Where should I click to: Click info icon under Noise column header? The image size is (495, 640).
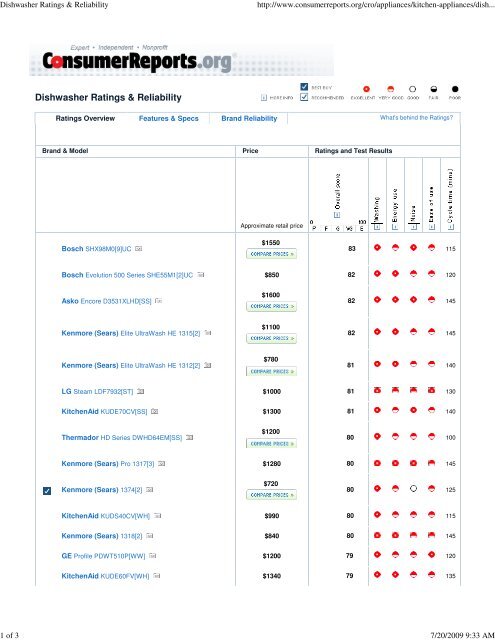413,227
